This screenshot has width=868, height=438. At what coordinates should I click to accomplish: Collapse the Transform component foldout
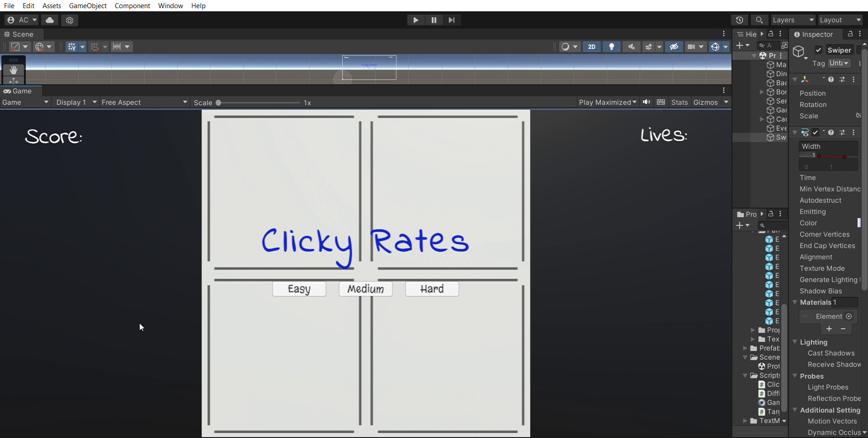click(795, 80)
